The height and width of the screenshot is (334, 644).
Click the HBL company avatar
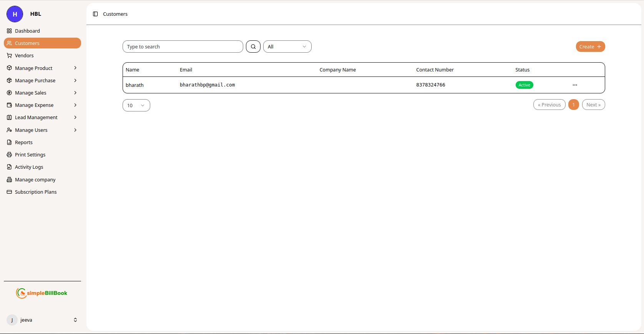coord(15,14)
